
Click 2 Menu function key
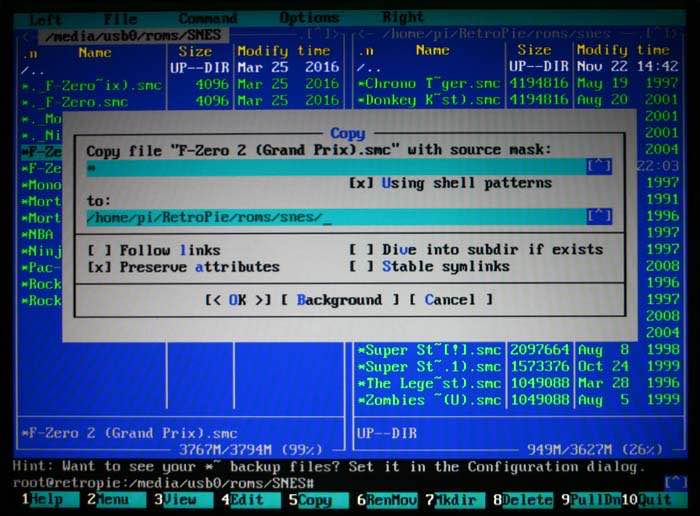click(x=117, y=499)
